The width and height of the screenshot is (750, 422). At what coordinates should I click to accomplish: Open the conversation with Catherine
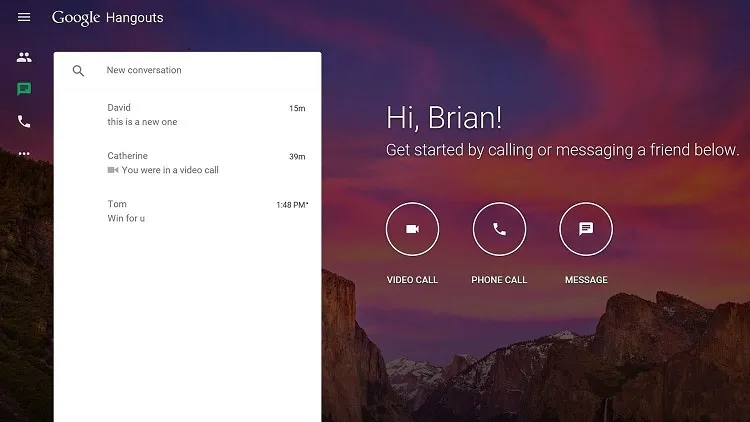pos(188,163)
